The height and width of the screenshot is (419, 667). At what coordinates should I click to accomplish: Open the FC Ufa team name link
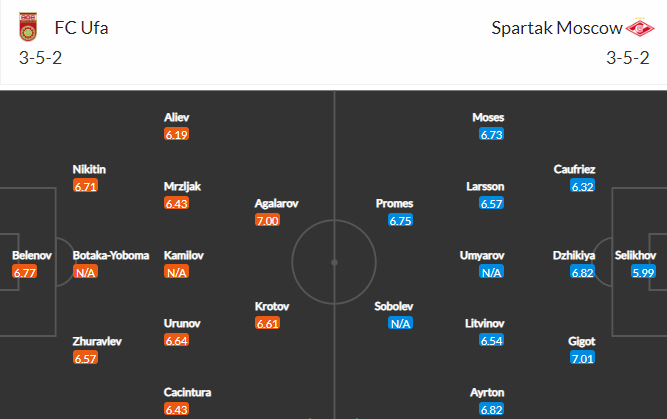pyautogui.click(x=81, y=28)
